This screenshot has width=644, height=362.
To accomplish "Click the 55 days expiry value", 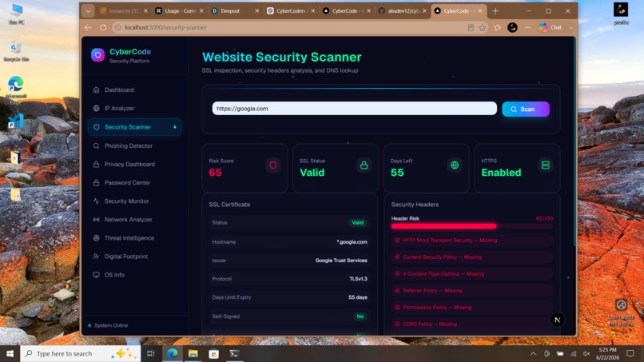I will [x=358, y=297].
